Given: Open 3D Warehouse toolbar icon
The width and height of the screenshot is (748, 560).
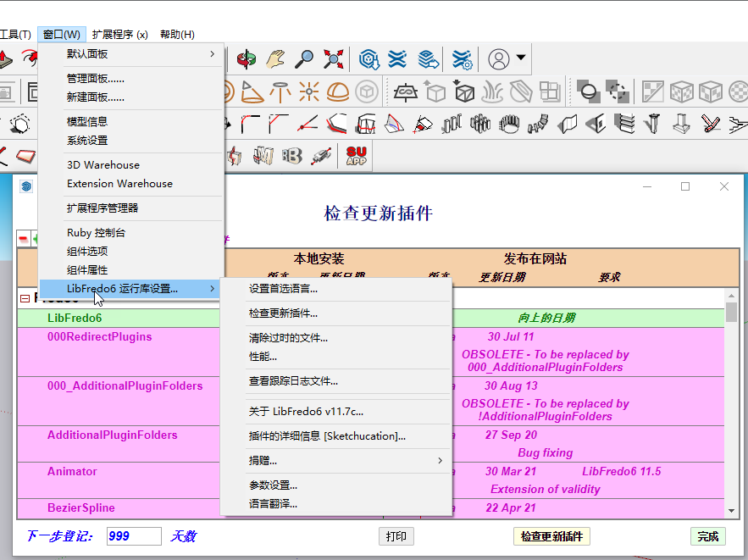Looking at the screenshot, I should click(x=368, y=59).
